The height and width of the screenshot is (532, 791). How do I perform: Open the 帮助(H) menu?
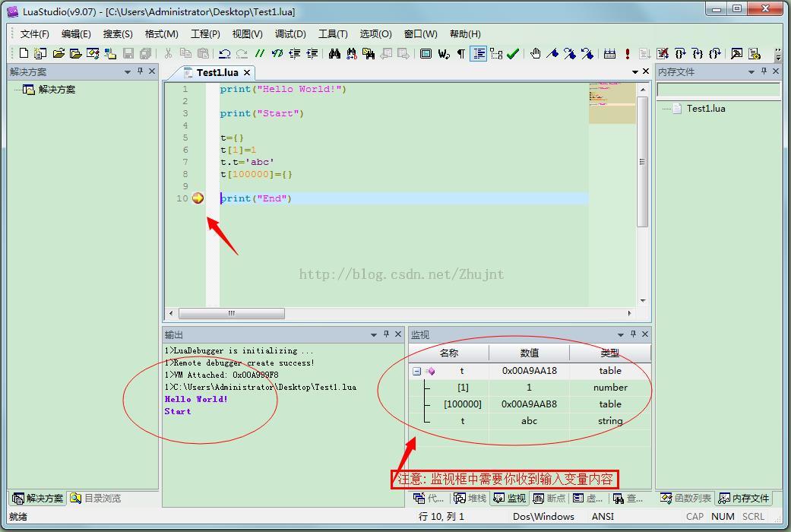(465, 33)
